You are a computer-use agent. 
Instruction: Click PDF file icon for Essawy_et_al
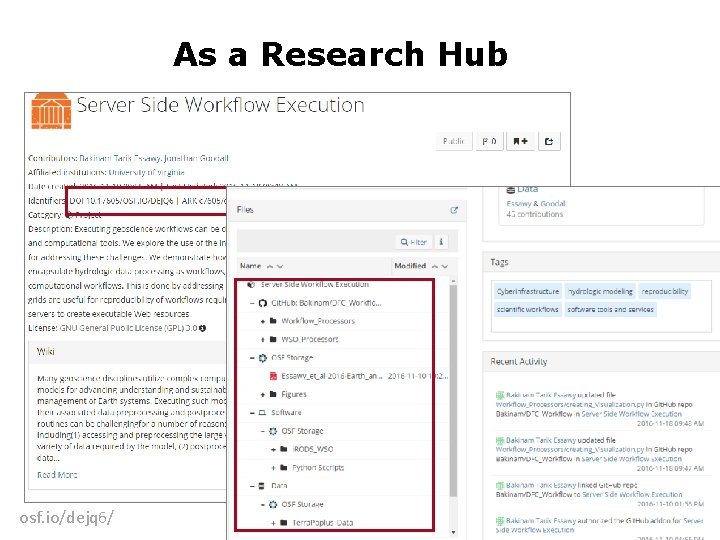coord(273,376)
